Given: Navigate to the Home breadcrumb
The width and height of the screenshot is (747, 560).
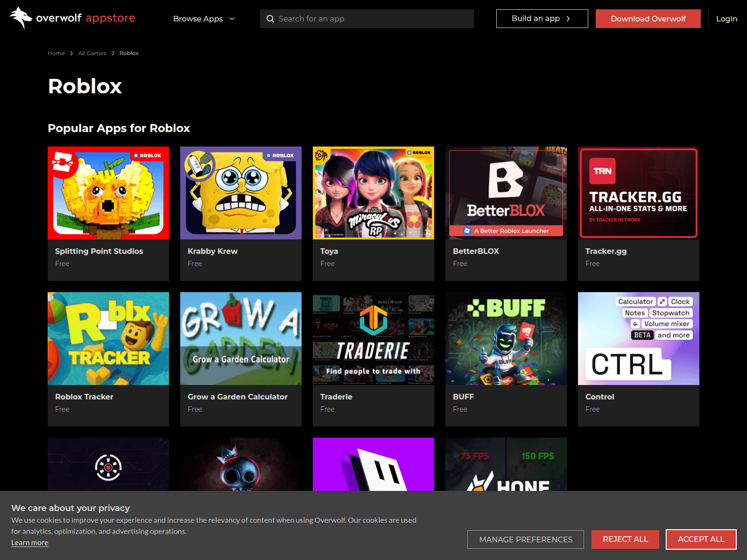Looking at the screenshot, I should pos(56,53).
